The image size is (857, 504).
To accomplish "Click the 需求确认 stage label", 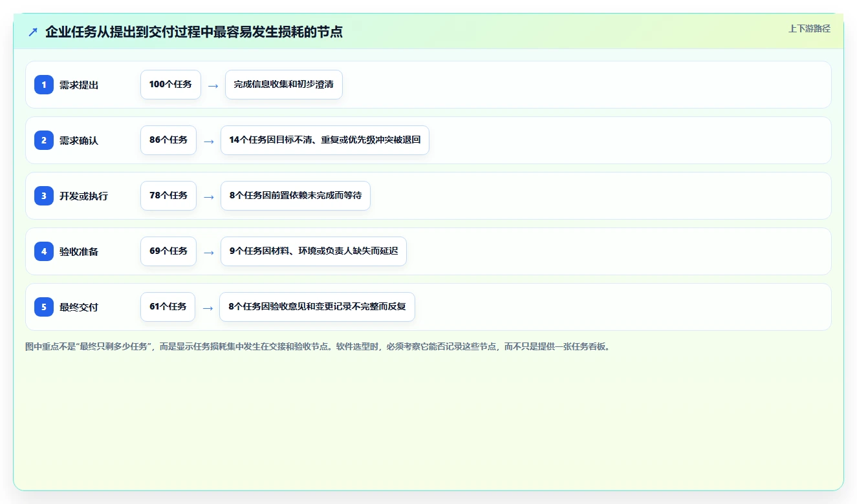I will [79, 140].
